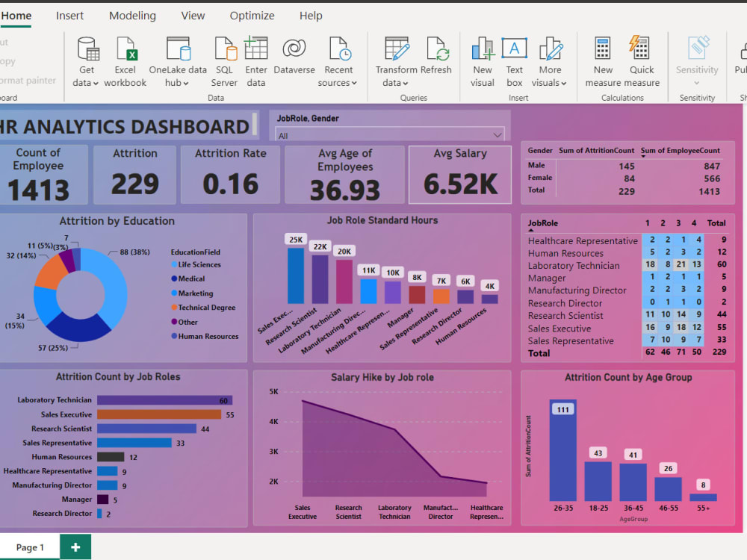Open Quick measure dialog
The image size is (747, 560).
click(640, 60)
